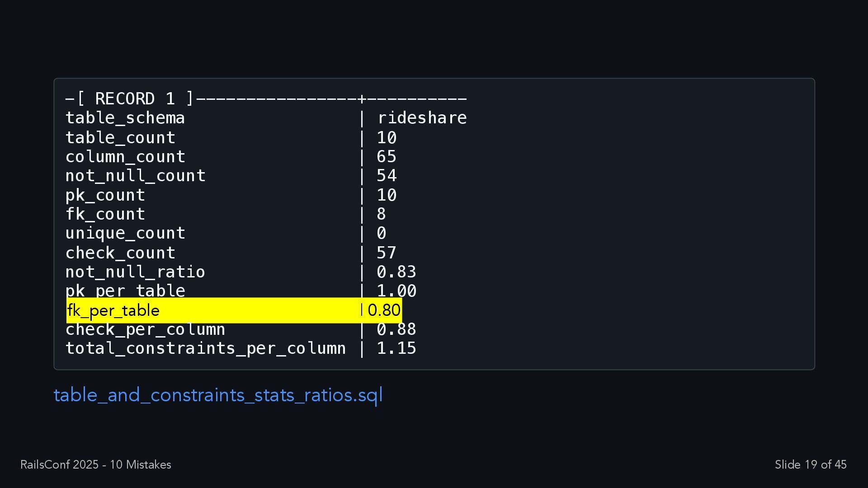Select the unique_count label
This screenshot has height=488, width=868.
125,234
